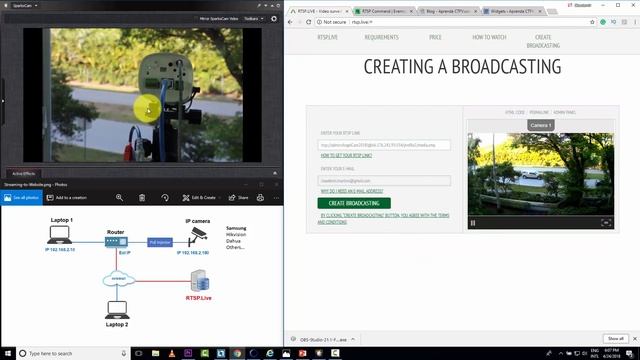Open SparkoCam title menu dropdown
This screenshot has height=360, width=640.
[x=25, y=6]
